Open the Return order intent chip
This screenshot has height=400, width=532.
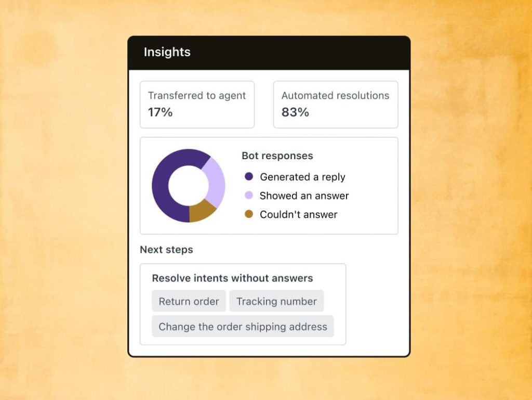(189, 301)
